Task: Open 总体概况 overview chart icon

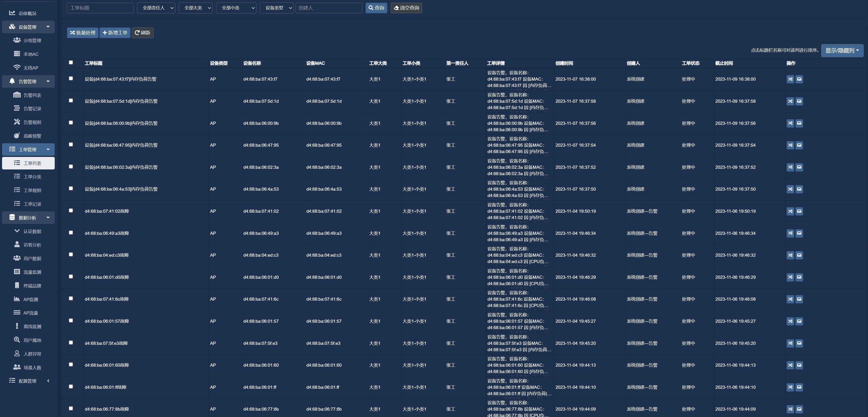Action: coord(12,13)
